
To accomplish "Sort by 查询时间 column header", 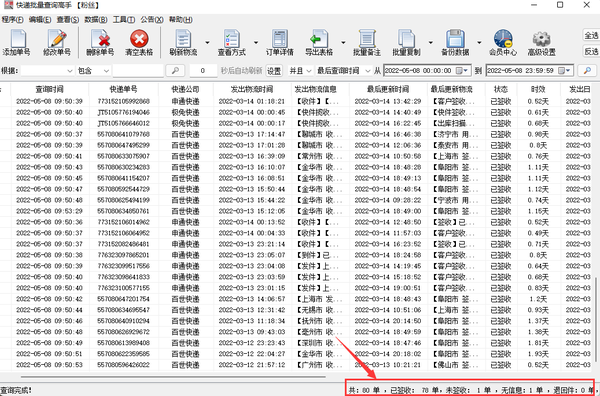I will 50,89.
